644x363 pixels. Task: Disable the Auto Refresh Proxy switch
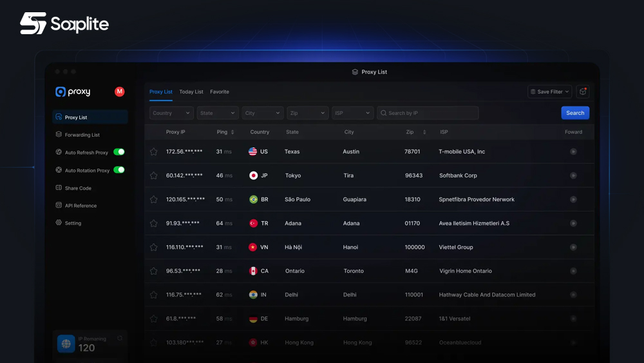tap(119, 152)
